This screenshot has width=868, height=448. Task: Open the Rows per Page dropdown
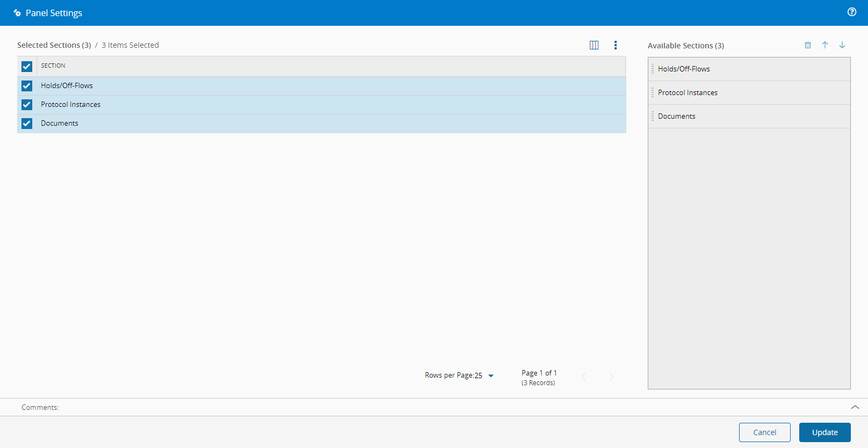[x=490, y=375]
